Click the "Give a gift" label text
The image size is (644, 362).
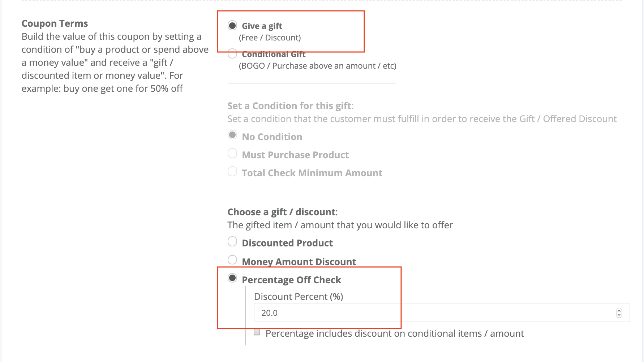(262, 26)
